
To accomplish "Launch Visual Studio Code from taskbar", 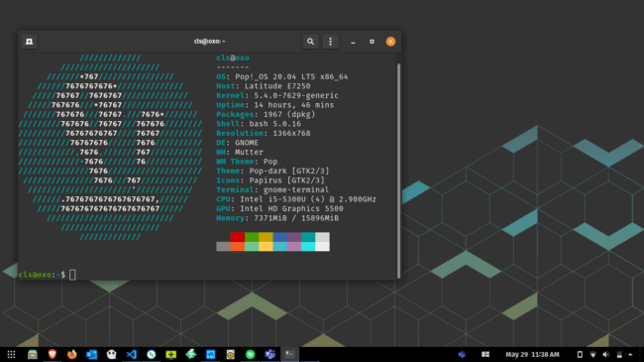I will (x=132, y=354).
